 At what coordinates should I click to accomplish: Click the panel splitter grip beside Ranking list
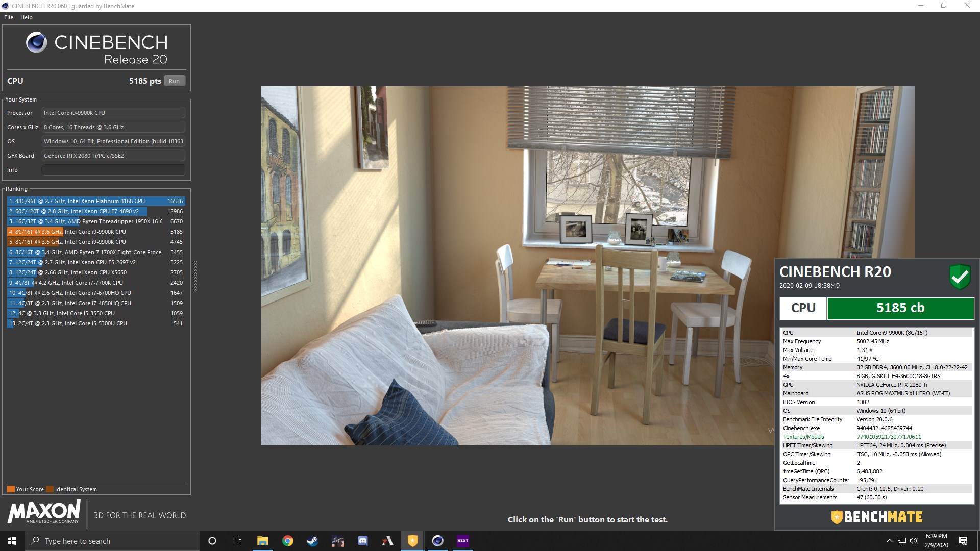(x=194, y=275)
